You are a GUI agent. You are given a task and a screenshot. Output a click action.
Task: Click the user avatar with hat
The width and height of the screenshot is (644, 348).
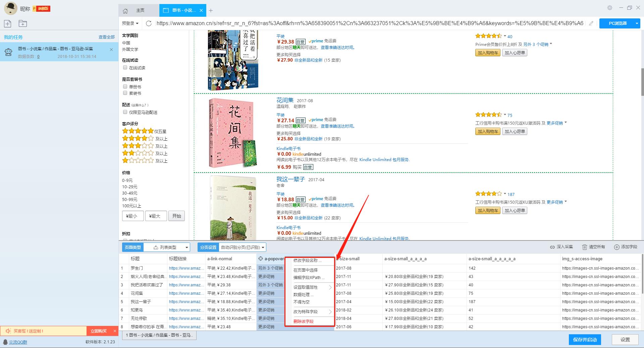coord(10,8)
